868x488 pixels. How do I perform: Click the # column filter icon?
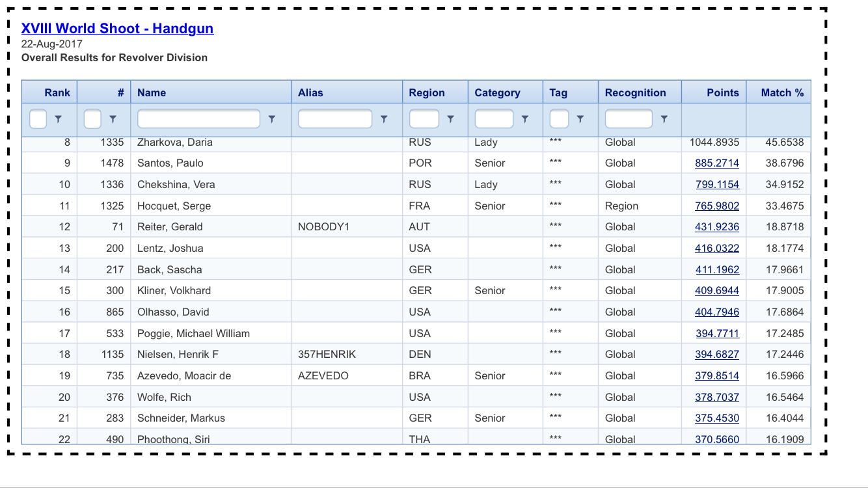[x=113, y=119]
